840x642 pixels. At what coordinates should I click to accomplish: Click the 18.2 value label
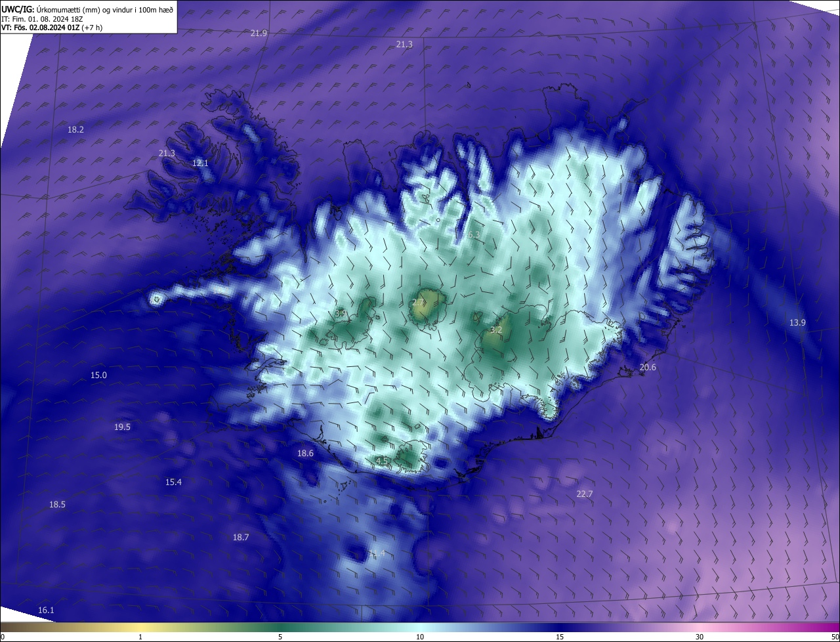(x=75, y=129)
